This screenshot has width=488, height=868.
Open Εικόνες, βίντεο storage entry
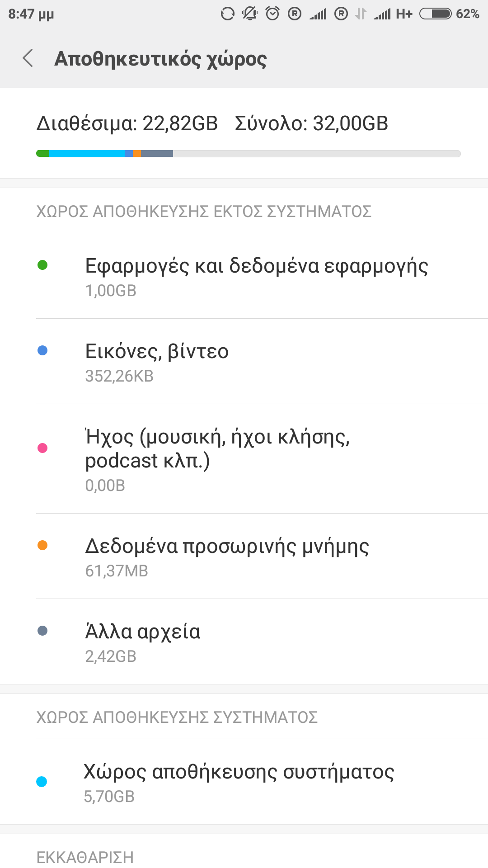coord(157,362)
